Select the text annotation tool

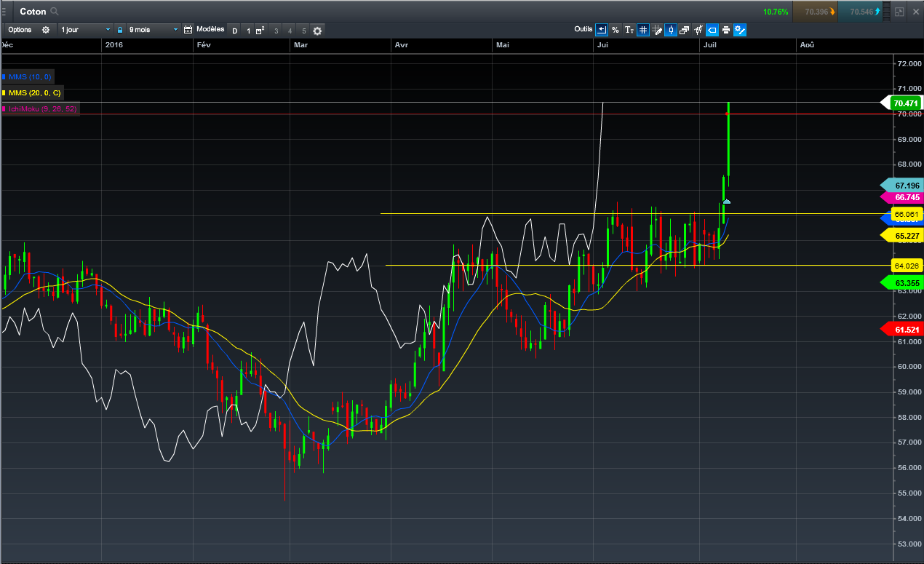pos(629,30)
